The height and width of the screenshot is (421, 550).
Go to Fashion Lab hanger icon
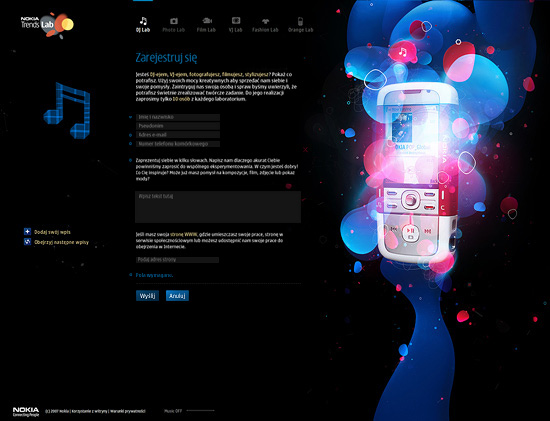pos(265,21)
